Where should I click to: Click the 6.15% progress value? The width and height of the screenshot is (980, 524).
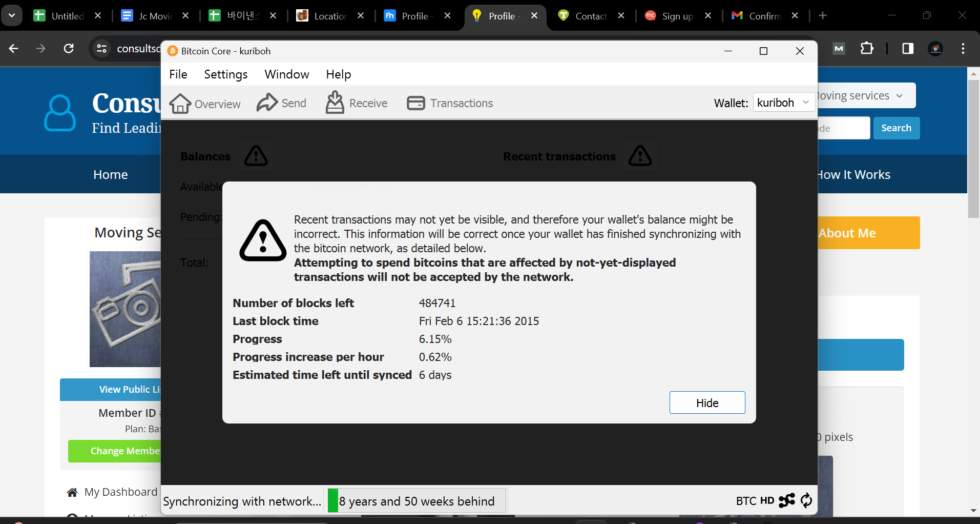(x=435, y=339)
